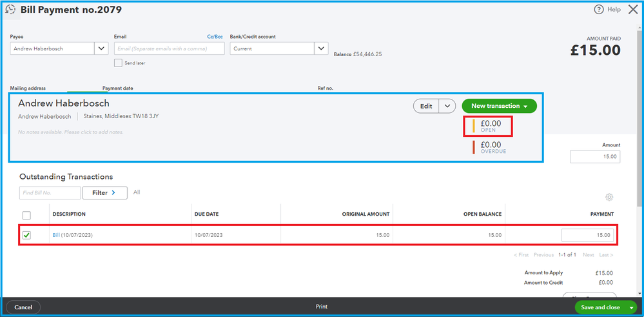Click the Amount to Credit £0.00 value

(606, 283)
